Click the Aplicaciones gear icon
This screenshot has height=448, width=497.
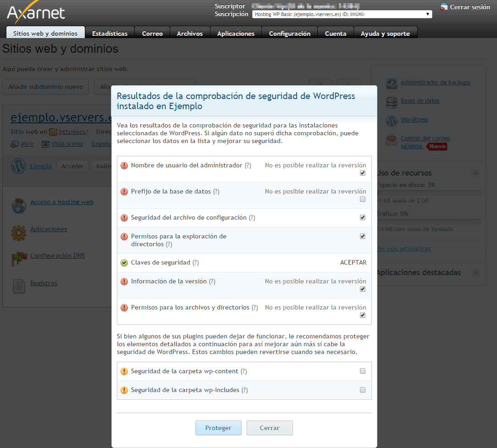[19, 233]
